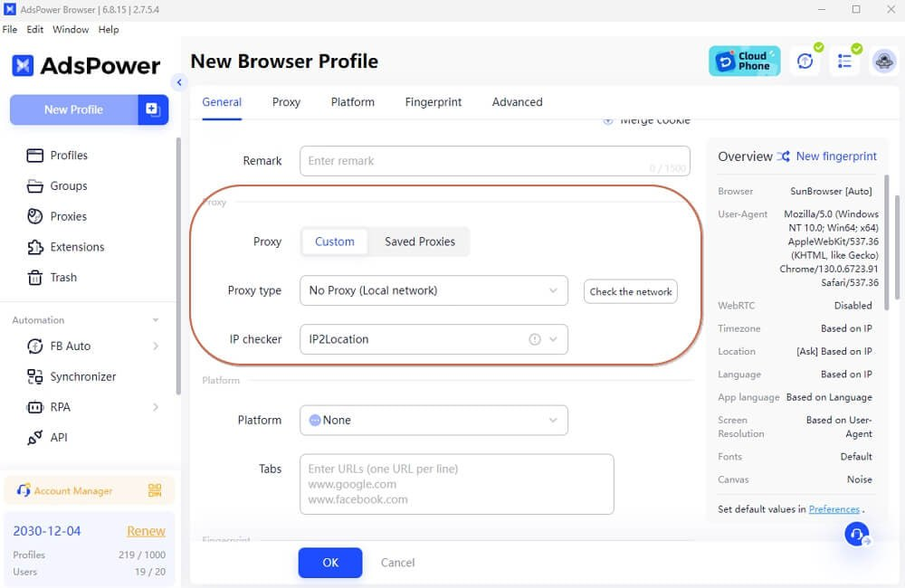Click into the Tabs URL text area
This screenshot has width=905, height=588.
[x=456, y=484]
